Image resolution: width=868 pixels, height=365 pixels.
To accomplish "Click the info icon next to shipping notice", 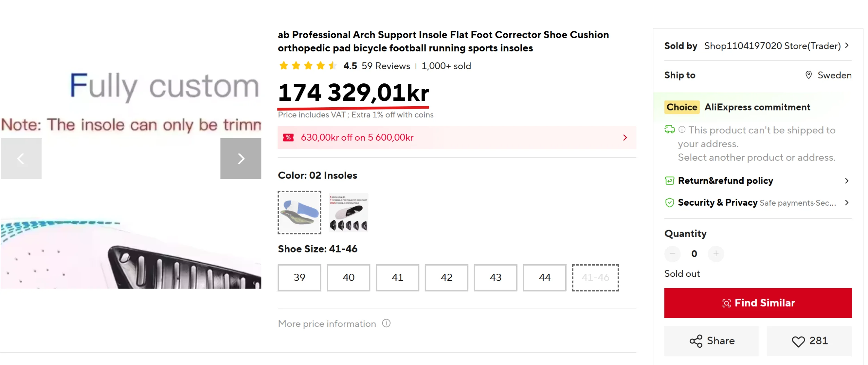I will coord(682,130).
